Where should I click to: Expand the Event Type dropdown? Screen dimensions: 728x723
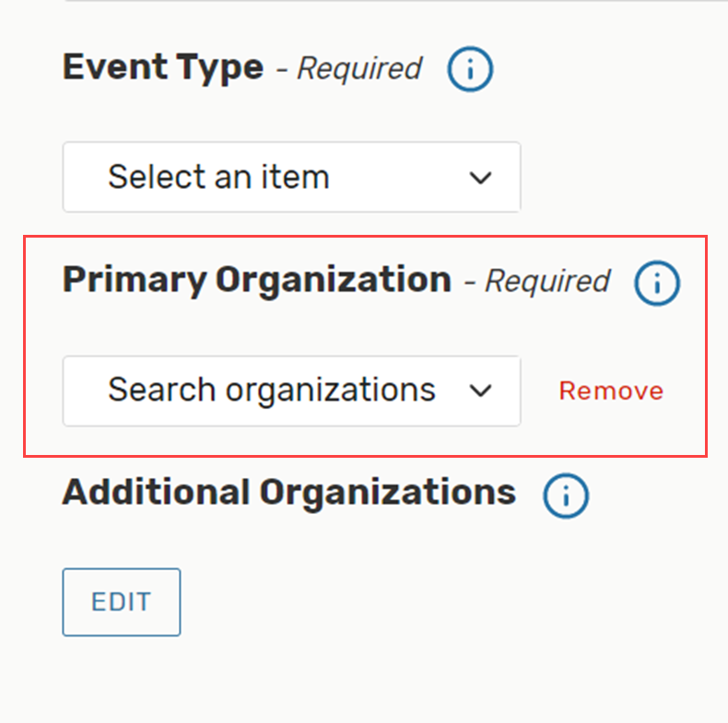coord(291,177)
